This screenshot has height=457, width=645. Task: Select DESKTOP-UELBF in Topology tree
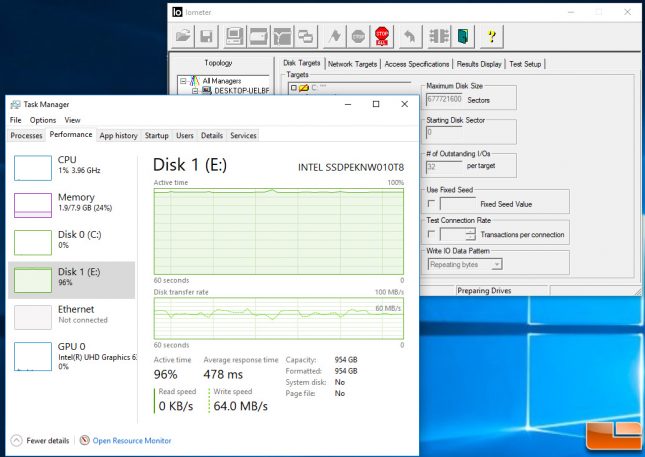click(x=242, y=90)
